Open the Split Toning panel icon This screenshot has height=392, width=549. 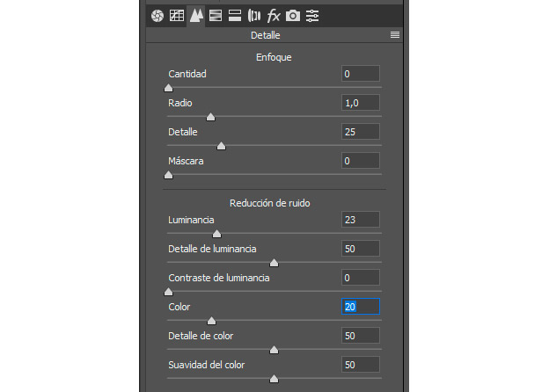coord(235,16)
